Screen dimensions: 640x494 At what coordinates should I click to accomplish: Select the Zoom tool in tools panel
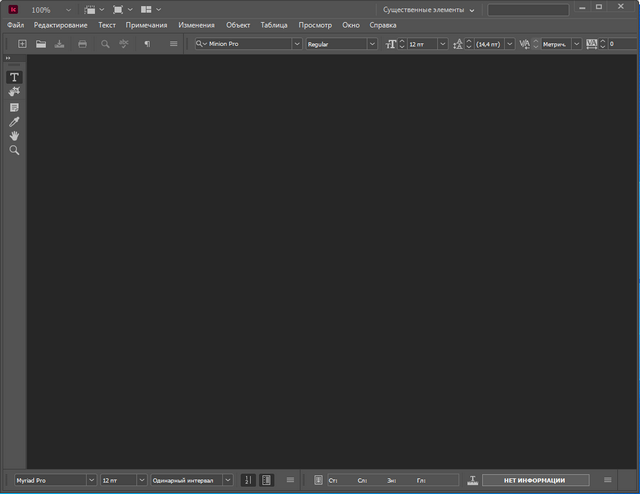pyautogui.click(x=14, y=150)
